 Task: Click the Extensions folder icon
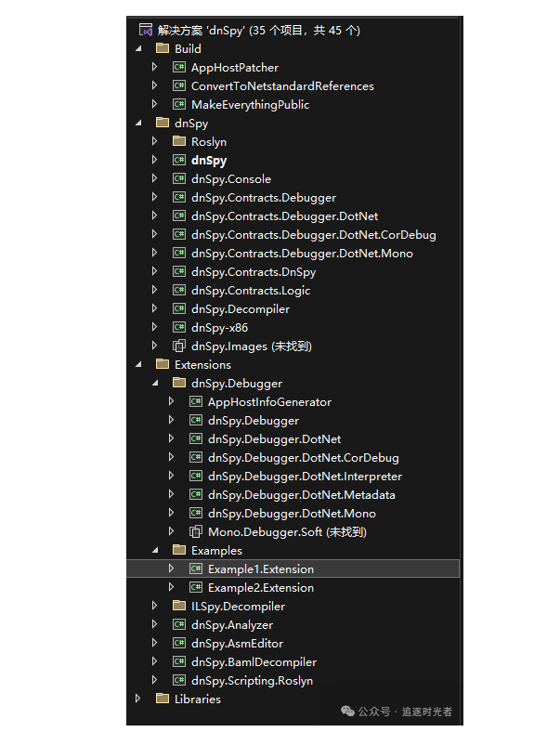click(163, 364)
